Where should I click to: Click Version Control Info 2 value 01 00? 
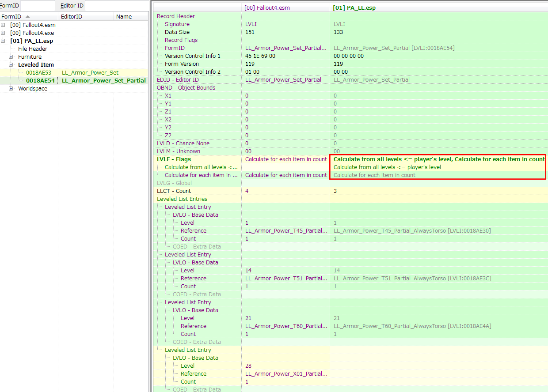[252, 72]
